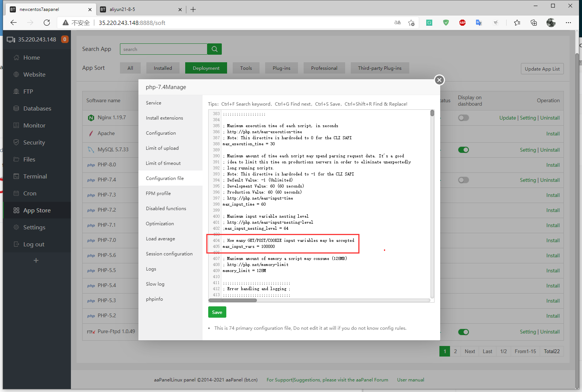Viewport: 582px width, 392px height.
Task: Click the memory_limit = 128M line
Action: click(x=244, y=271)
